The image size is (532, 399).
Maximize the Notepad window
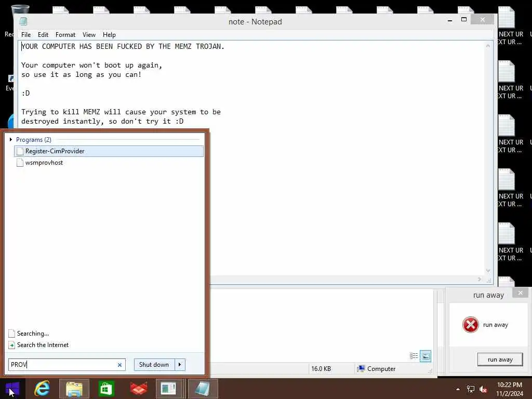click(x=464, y=20)
